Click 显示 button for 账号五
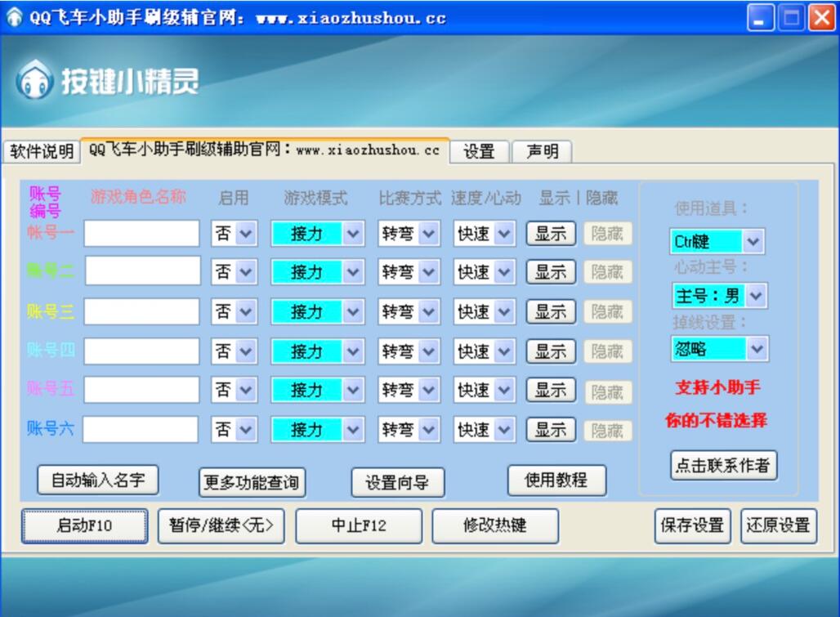Image resolution: width=840 pixels, height=617 pixels. click(x=551, y=390)
